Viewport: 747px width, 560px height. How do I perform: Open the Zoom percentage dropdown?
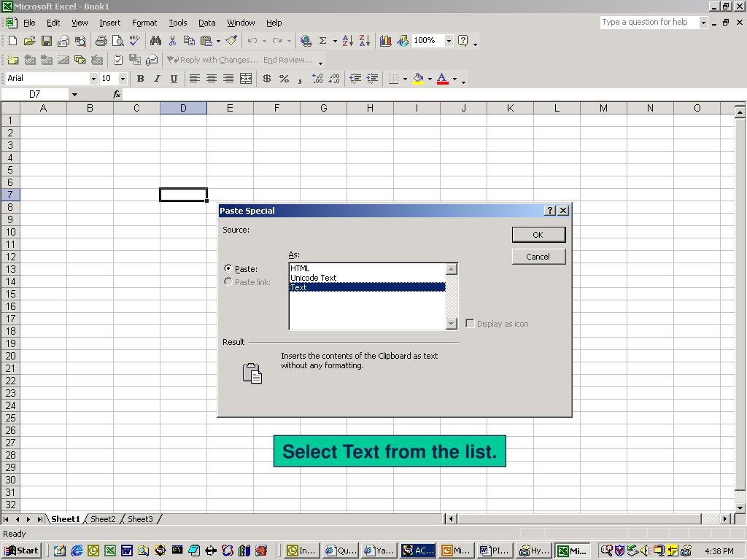449,41
